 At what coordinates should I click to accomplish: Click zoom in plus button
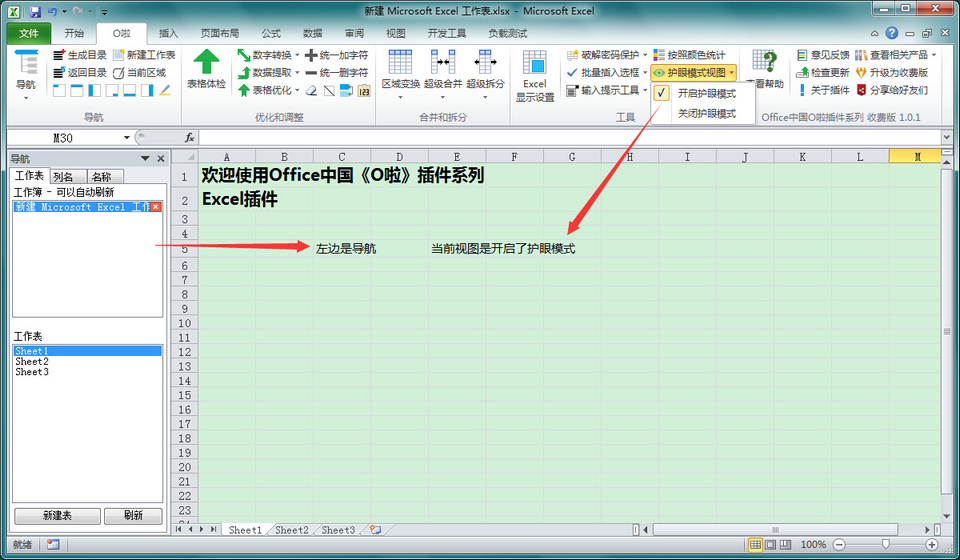tap(932, 544)
